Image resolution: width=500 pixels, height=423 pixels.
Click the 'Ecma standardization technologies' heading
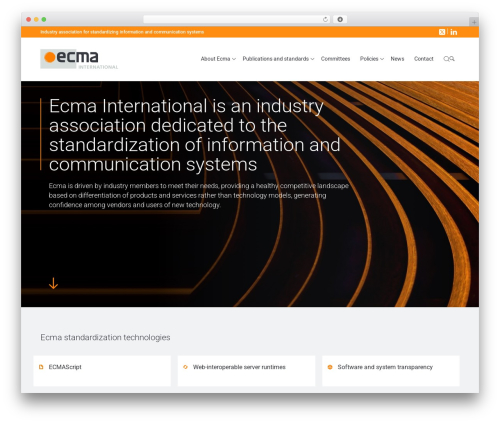105,337
